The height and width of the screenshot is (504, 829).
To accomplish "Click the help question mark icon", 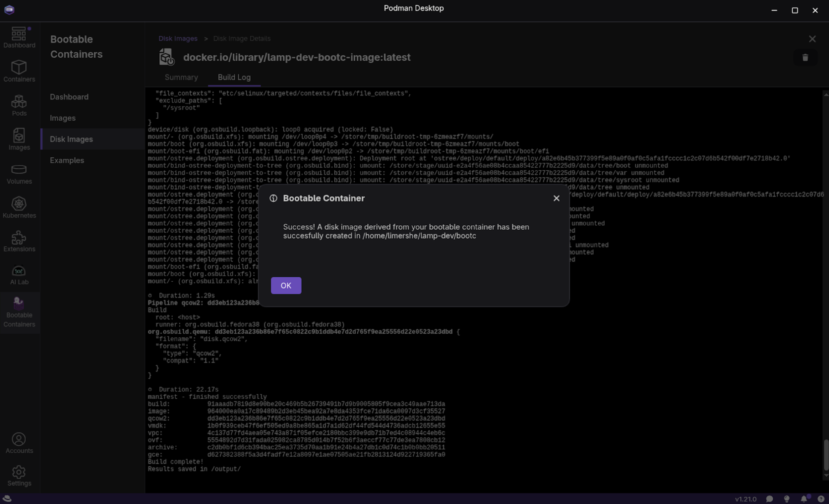I will coord(820,499).
